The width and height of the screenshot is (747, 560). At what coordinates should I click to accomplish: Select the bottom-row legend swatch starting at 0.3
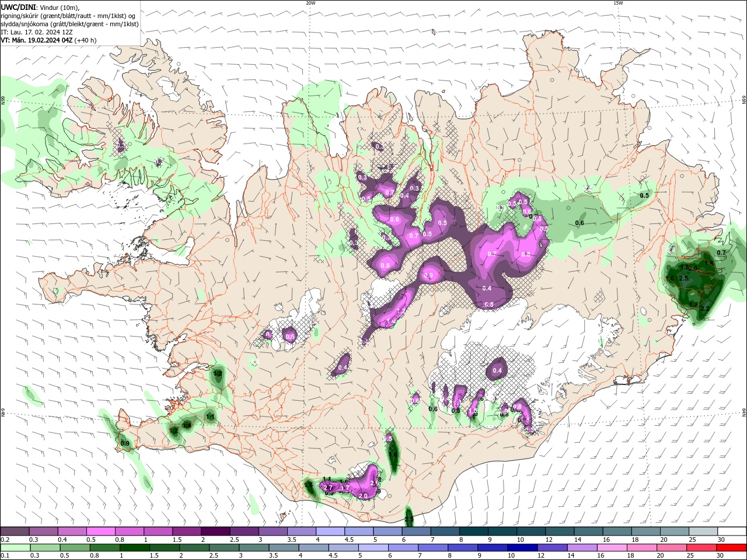tap(45, 548)
